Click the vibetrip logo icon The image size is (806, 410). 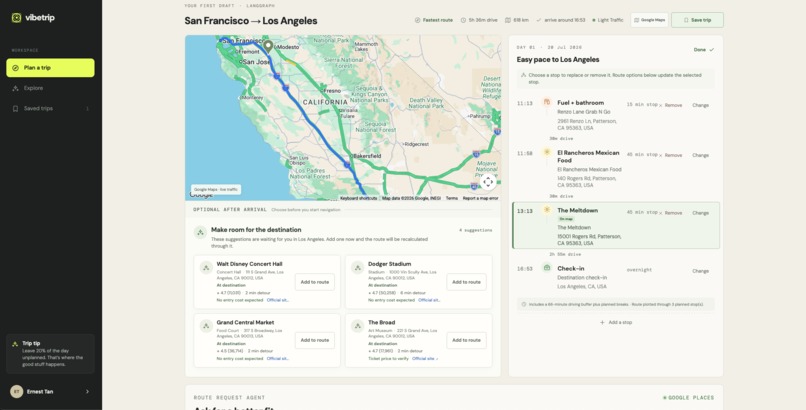[x=16, y=18]
